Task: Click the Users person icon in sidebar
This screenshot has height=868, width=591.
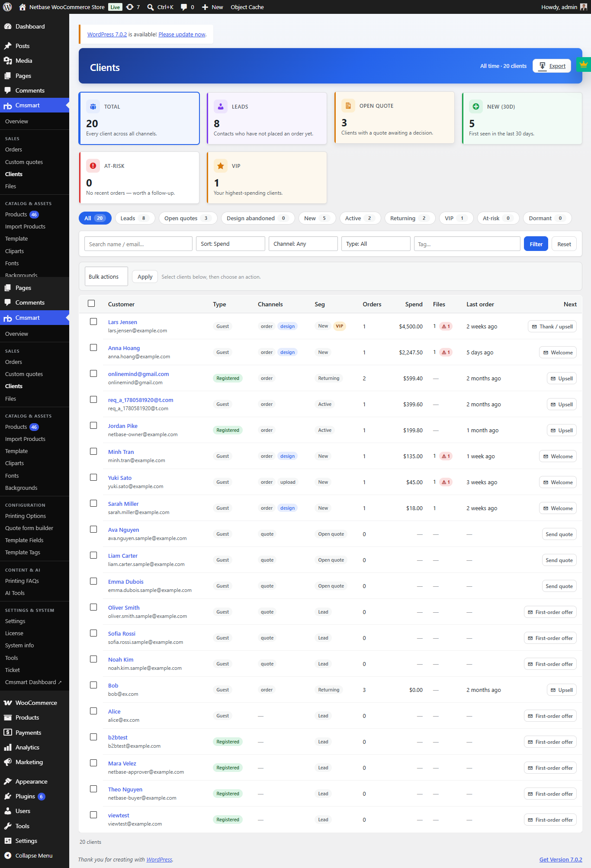Action: (8, 811)
